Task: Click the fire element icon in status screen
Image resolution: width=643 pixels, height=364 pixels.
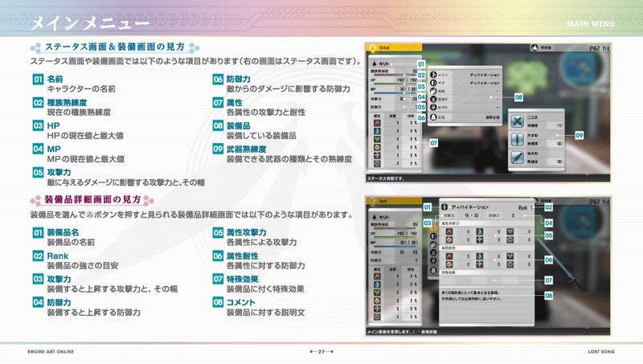Action: pyautogui.click(x=377, y=123)
